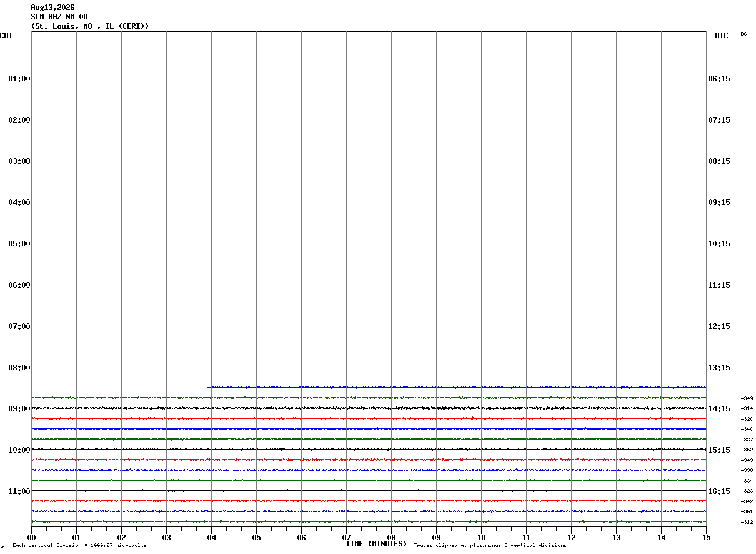
Task: Click the small DC label top right
Action: tap(744, 34)
